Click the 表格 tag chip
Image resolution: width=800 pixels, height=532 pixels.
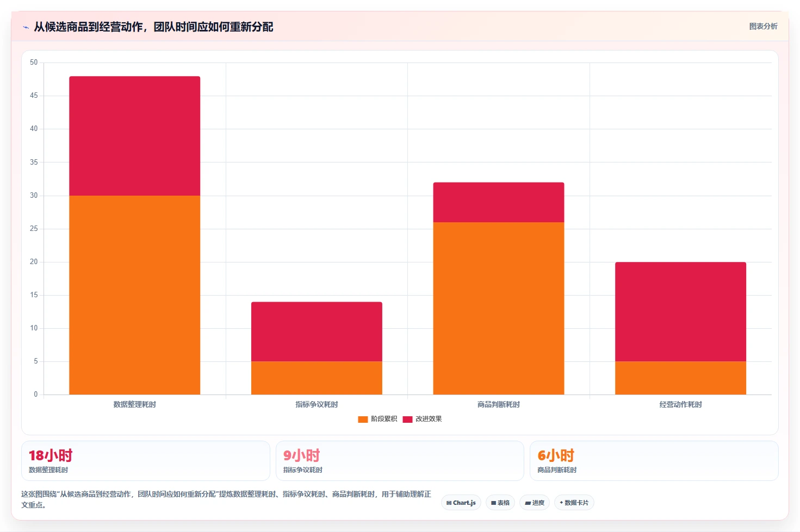(500, 503)
